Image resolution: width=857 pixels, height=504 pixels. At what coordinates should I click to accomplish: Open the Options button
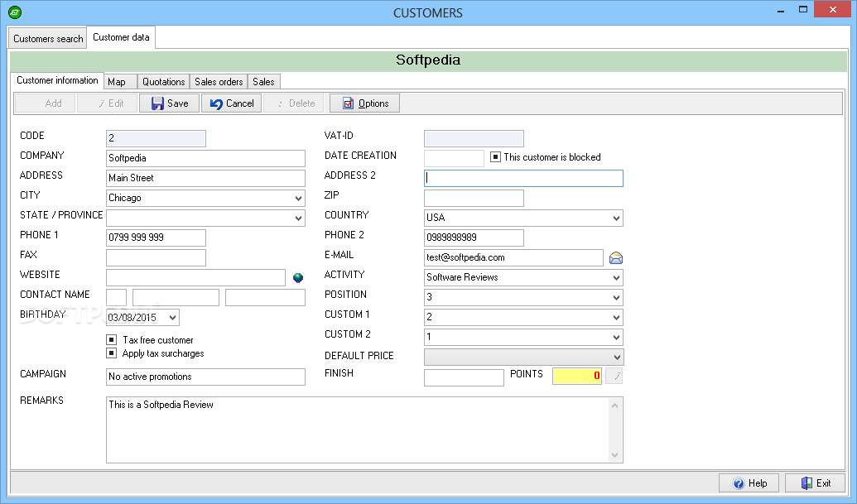(364, 103)
